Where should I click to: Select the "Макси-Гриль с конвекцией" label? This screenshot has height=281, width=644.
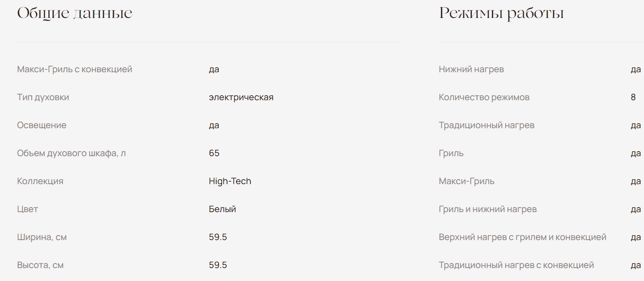pos(75,69)
